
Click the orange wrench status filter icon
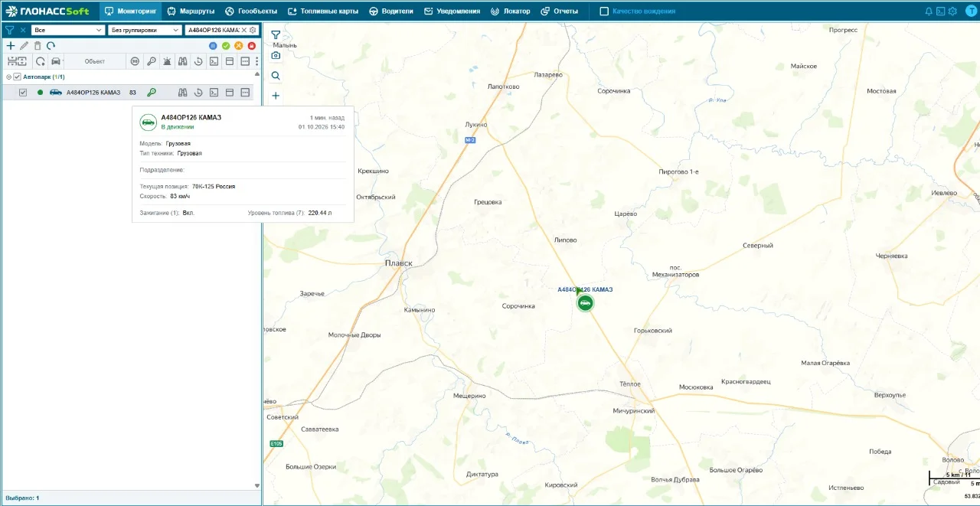point(239,46)
